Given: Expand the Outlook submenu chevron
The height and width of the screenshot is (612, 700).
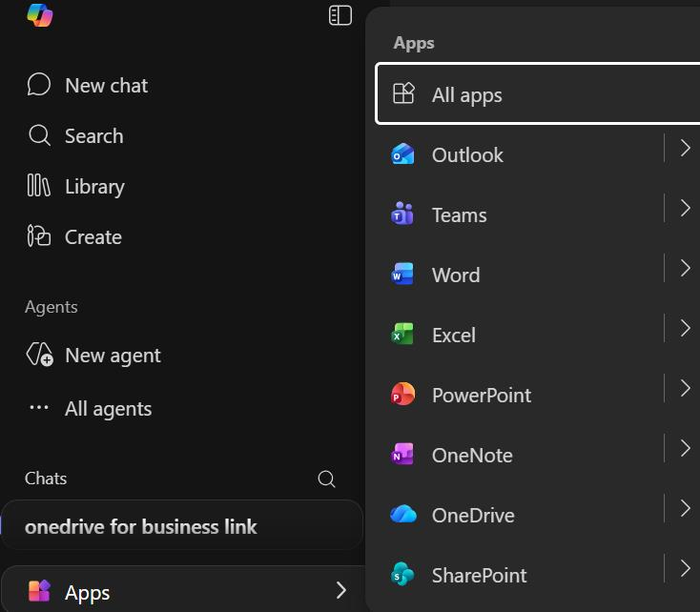Looking at the screenshot, I should tap(686, 148).
